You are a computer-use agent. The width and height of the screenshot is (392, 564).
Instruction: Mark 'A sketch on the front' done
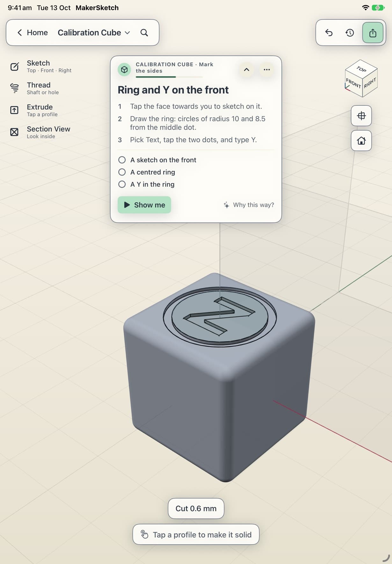tap(122, 160)
